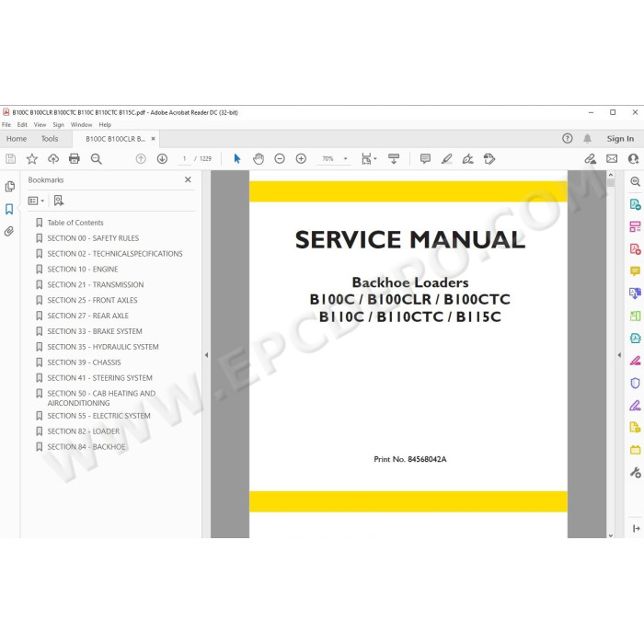Toggle the Bookmarks panel icon
The image size is (644, 644).
[9, 209]
